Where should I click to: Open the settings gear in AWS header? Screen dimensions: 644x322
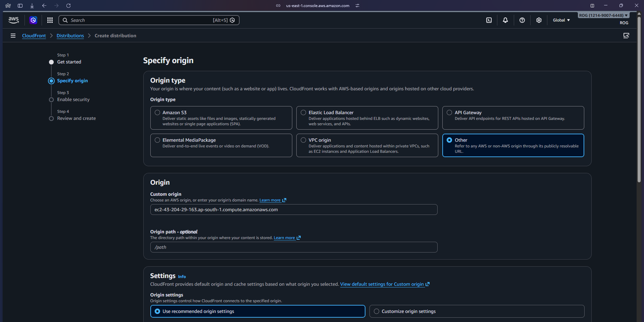(539, 20)
